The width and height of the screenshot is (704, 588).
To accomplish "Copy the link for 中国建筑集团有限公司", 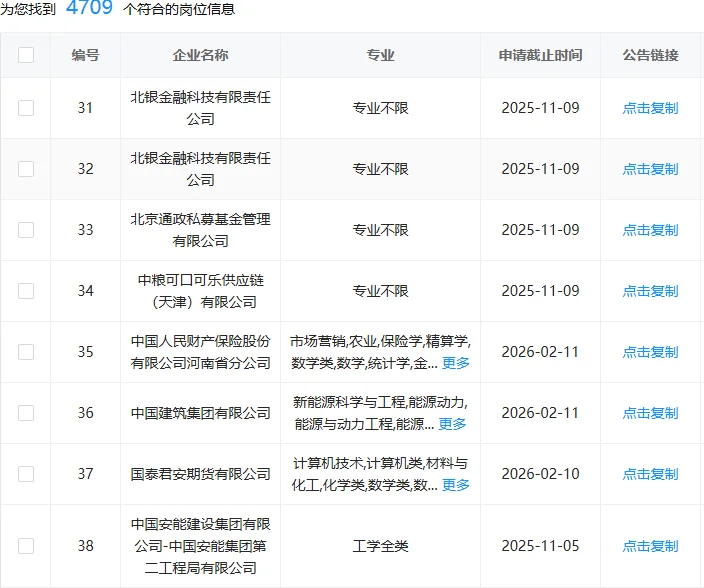I will coord(650,413).
